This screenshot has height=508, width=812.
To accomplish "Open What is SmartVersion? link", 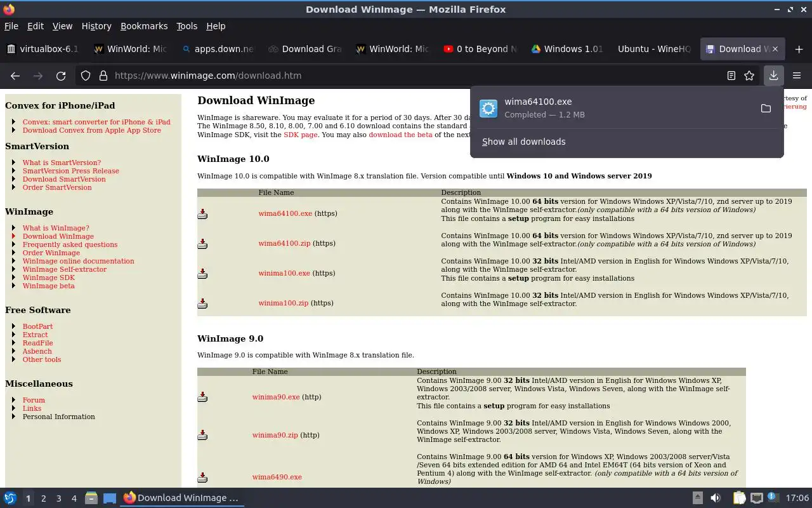I will coord(62,163).
